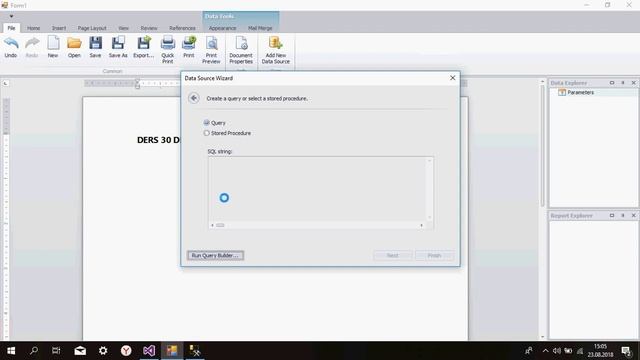Select Parameters in Data Explorer

[580, 93]
